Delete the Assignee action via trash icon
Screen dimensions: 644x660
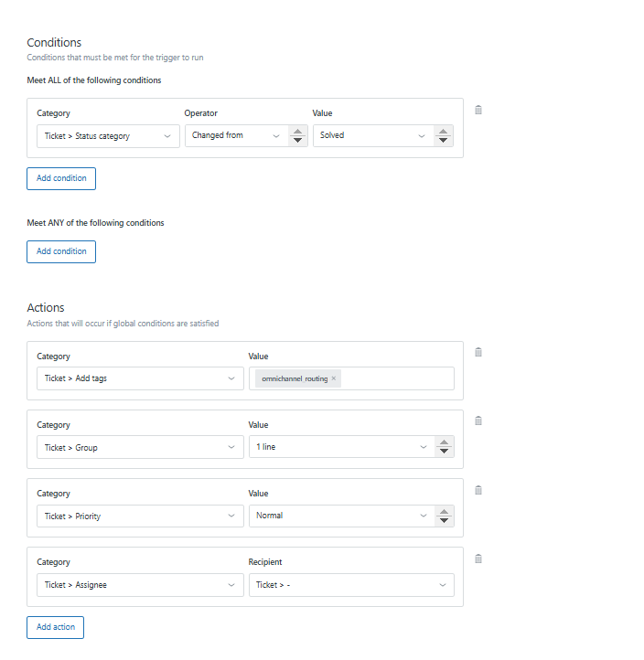pyautogui.click(x=478, y=559)
